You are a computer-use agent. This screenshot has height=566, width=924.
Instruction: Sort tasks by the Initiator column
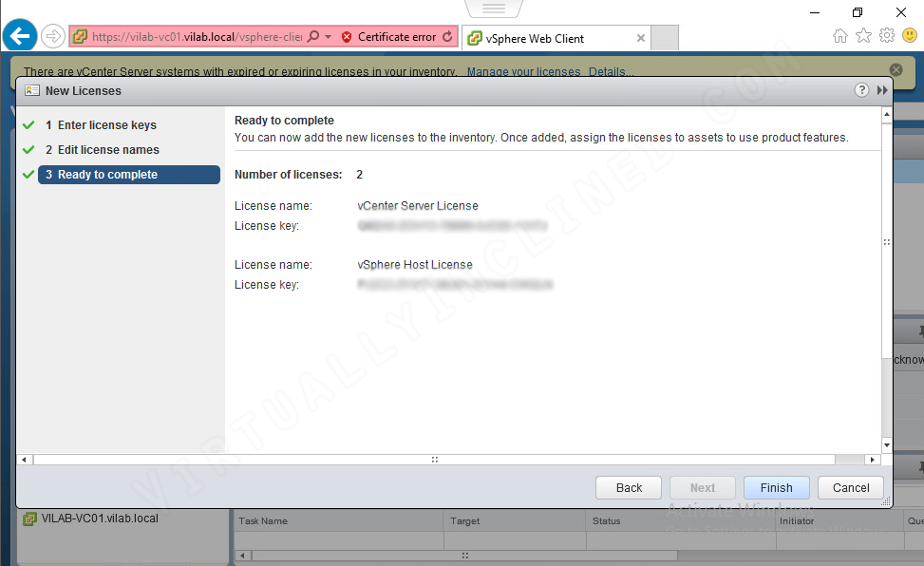tap(839, 521)
